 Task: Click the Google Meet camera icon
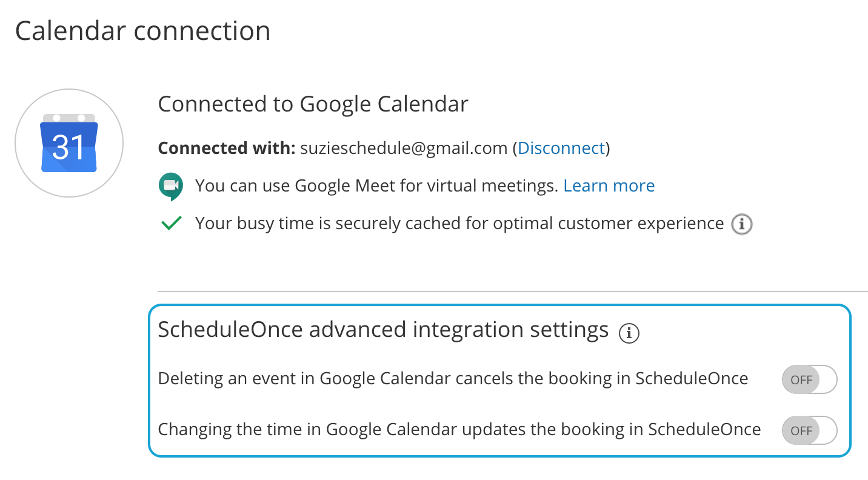pyautogui.click(x=171, y=186)
